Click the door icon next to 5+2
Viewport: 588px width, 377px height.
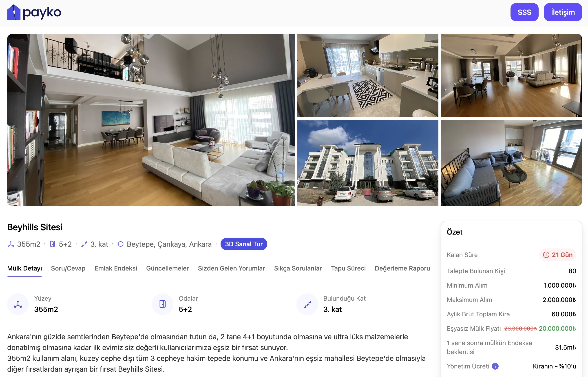52,244
